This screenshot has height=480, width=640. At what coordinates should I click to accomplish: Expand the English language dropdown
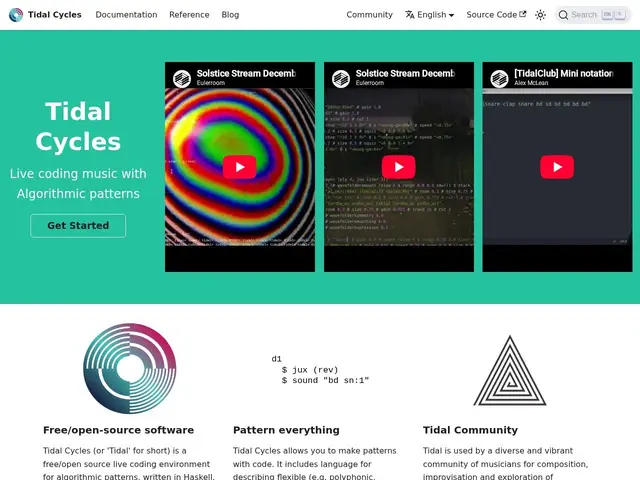click(429, 15)
